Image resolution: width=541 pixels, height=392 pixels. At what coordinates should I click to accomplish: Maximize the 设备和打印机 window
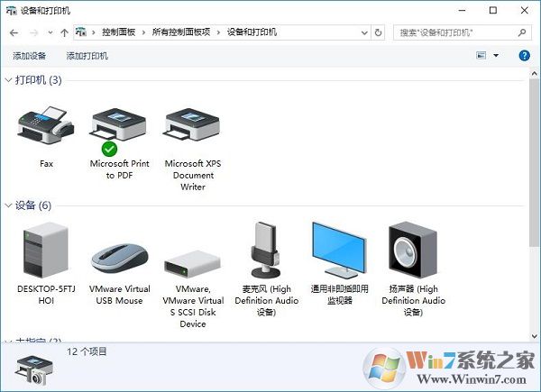[493, 10]
